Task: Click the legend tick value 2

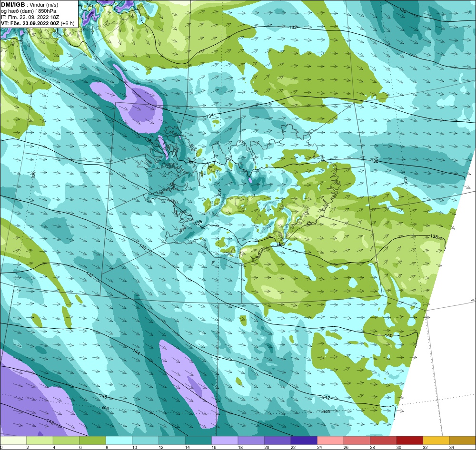Action: [x=28, y=447]
